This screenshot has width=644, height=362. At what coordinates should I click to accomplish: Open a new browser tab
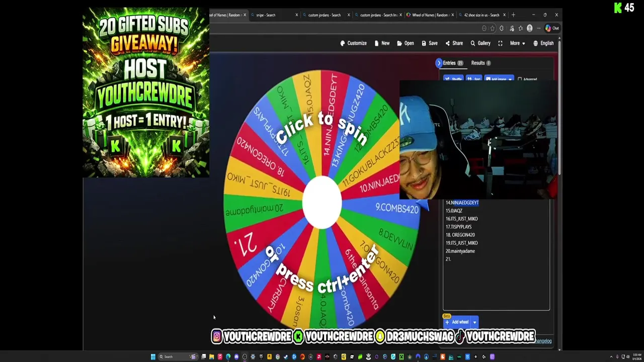pyautogui.click(x=513, y=15)
